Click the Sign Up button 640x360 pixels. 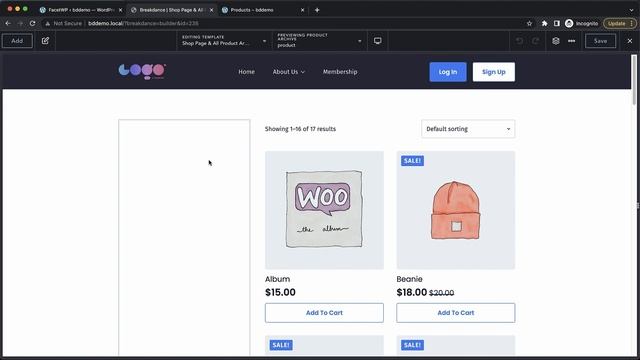pyautogui.click(x=493, y=72)
